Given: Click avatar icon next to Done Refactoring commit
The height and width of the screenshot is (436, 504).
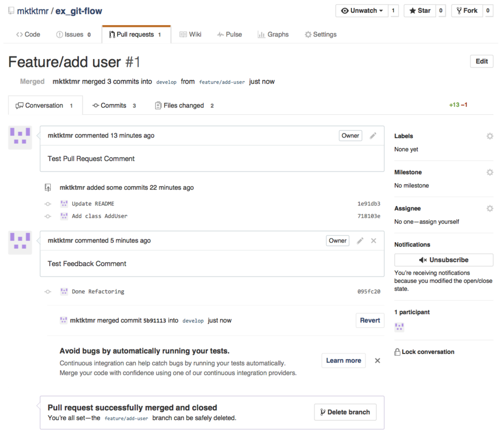Looking at the screenshot, I should (64, 292).
